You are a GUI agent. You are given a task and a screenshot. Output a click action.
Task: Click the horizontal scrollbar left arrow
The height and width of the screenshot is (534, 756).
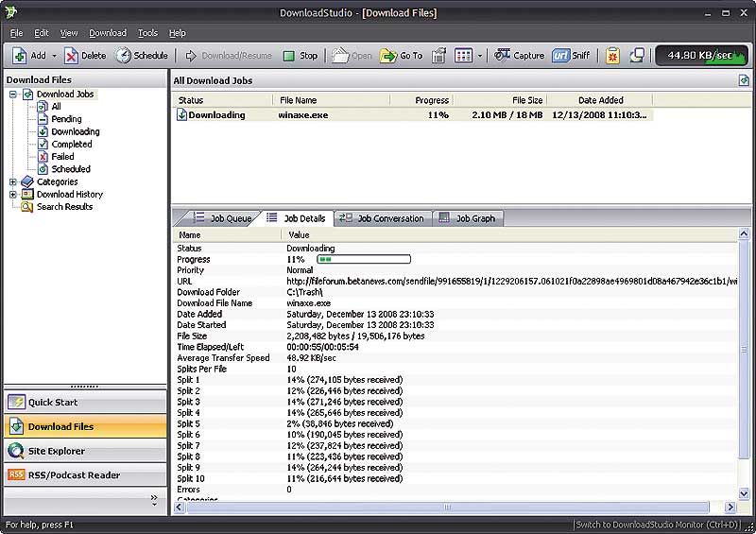(179, 507)
